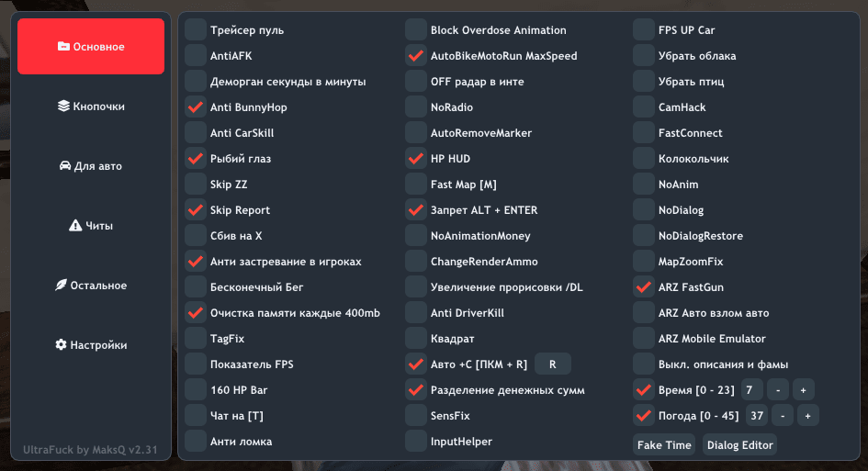This screenshot has width=868, height=471.
Task: Turn on the CamHack checkbox
Action: (644, 107)
